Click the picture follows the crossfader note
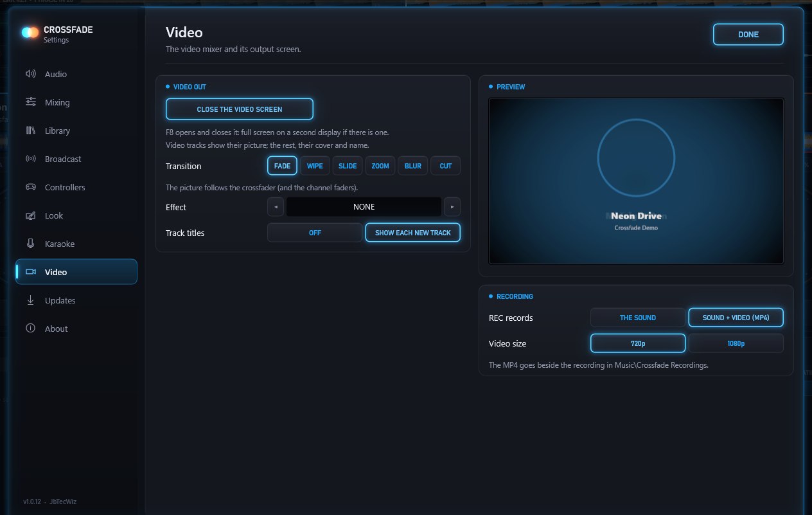The height and width of the screenshot is (515, 812). pos(261,188)
